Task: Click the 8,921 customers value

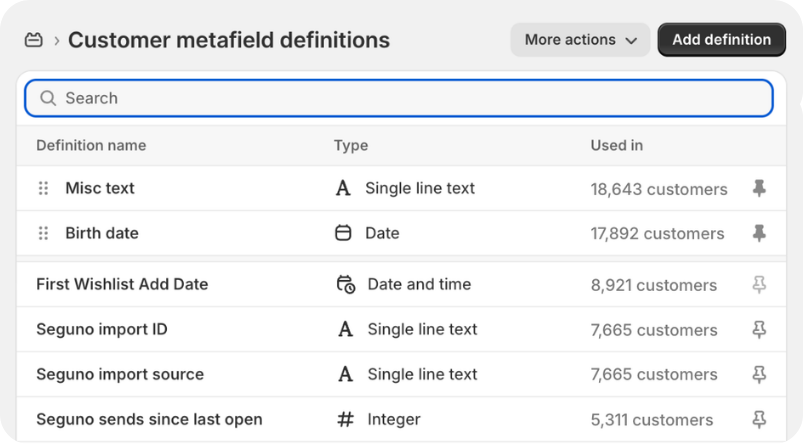Action: 654,285
